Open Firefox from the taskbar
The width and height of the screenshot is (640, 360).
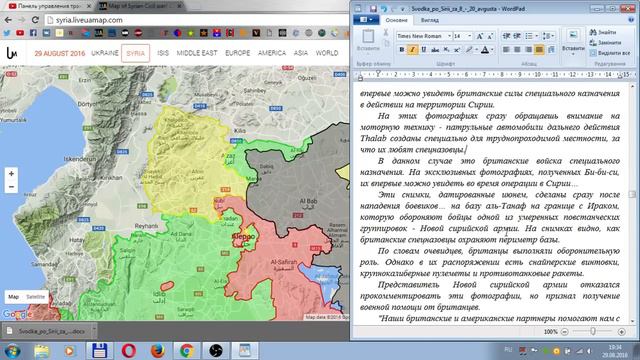158,351
